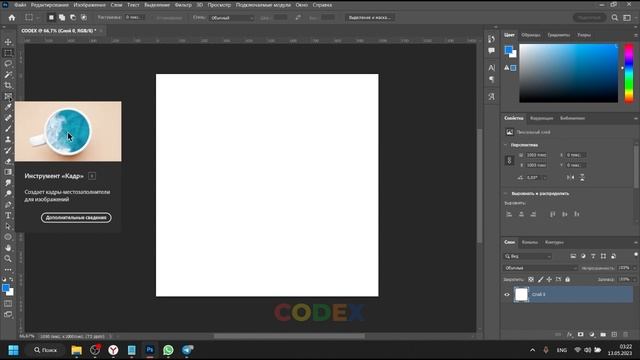Toggle lock image pixels brush icon
Viewport: 640px width, 360px height.
point(540,280)
